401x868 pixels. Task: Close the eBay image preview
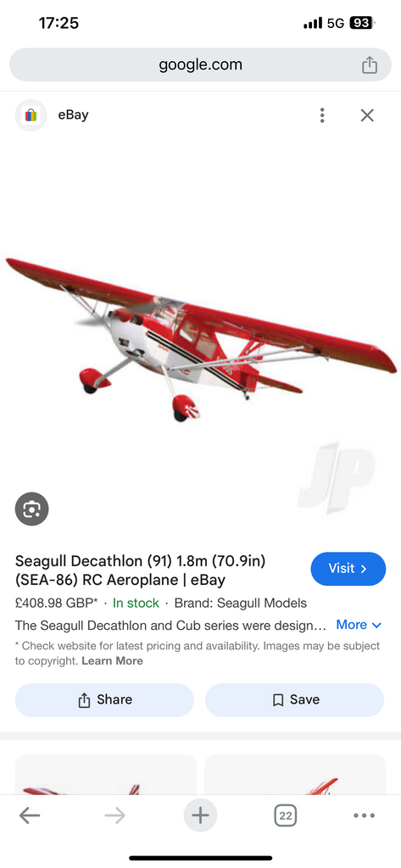click(x=367, y=115)
